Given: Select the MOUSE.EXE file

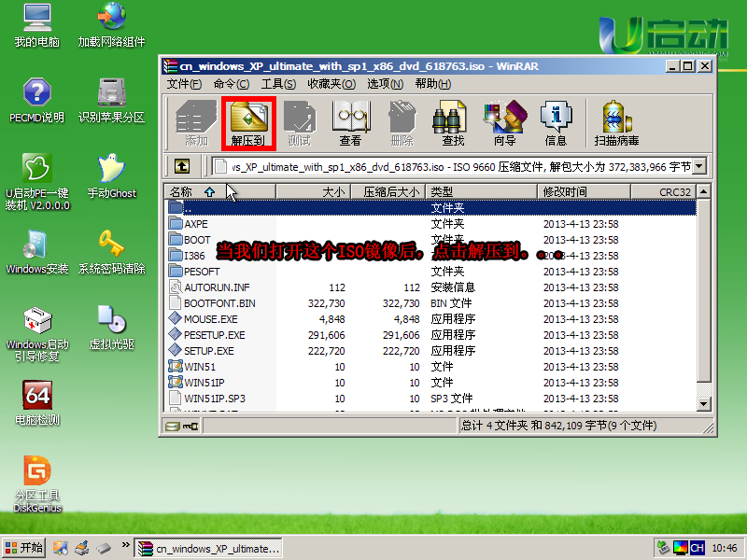Looking at the screenshot, I should pyautogui.click(x=430, y=319).
